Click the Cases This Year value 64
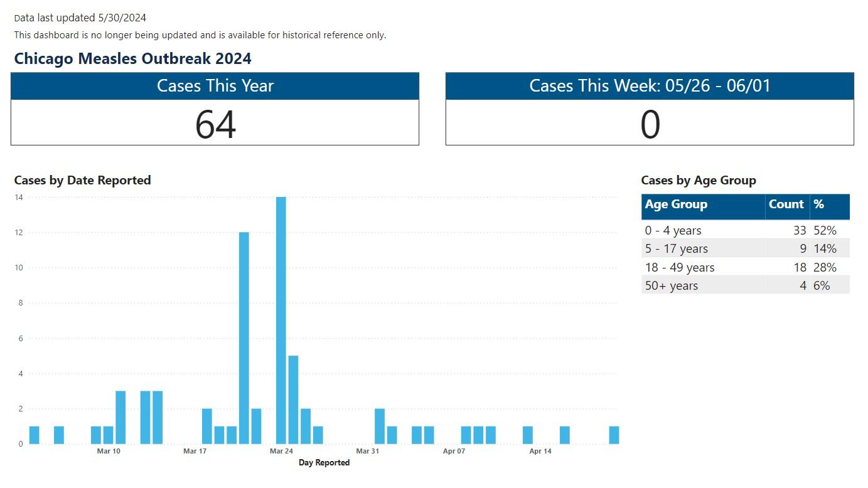868x488 pixels. [215, 124]
